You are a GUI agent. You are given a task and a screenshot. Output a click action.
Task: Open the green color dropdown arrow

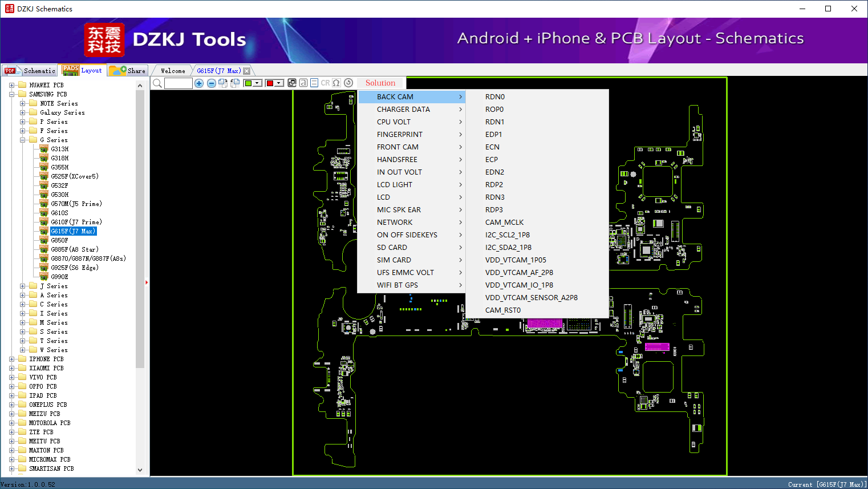click(257, 83)
